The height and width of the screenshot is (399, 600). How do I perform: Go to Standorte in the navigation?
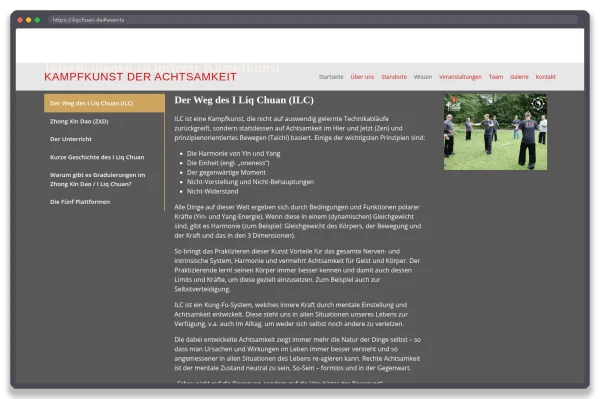(x=394, y=77)
